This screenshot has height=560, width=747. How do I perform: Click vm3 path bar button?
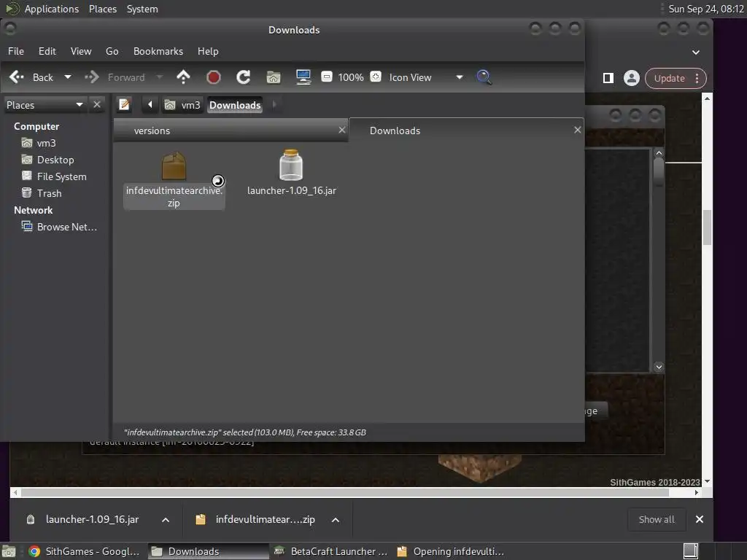pyautogui.click(x=183, y=105)
